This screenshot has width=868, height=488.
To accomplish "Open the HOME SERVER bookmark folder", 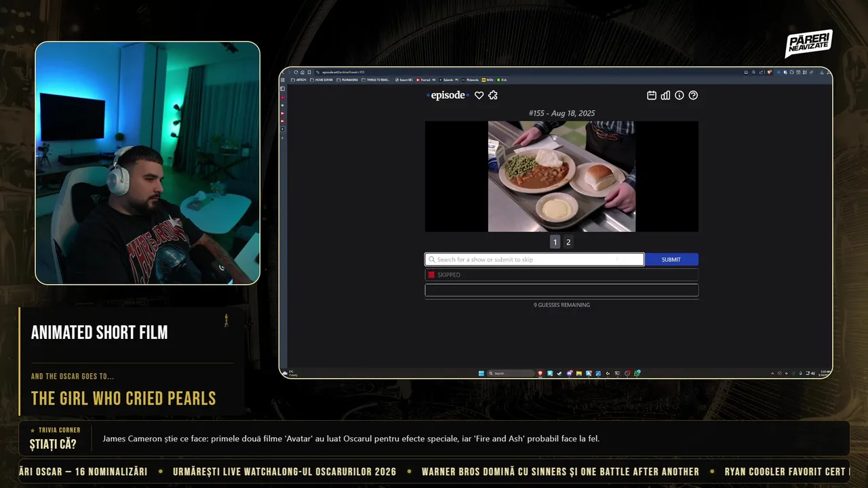I will tap(321, 80).
